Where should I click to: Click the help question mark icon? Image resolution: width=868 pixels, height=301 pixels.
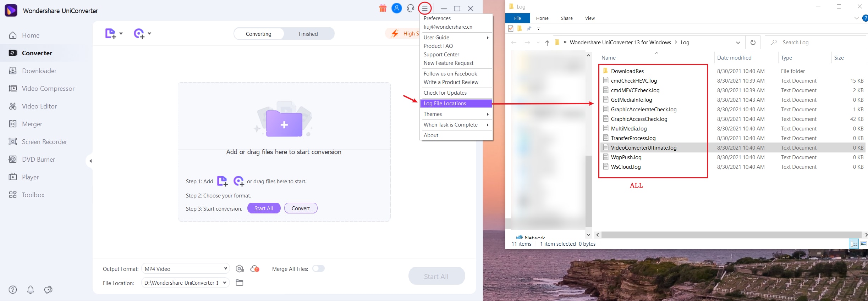click(13, 290)
